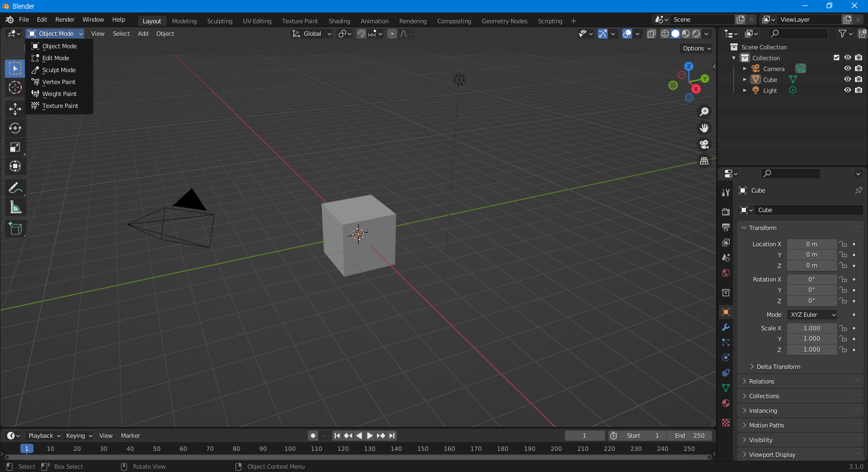Toggle X-ray view
The image size is (868, 472).
click(x=651, y=34)
